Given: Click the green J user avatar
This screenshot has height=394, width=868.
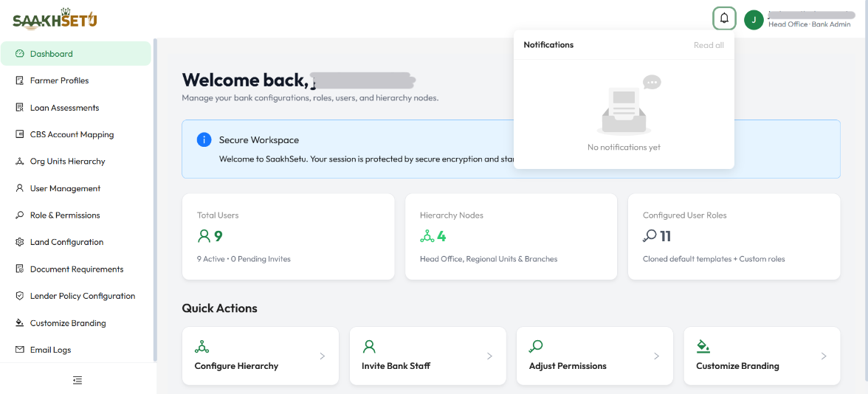Looking at the screenshot, I should (754, 20).
